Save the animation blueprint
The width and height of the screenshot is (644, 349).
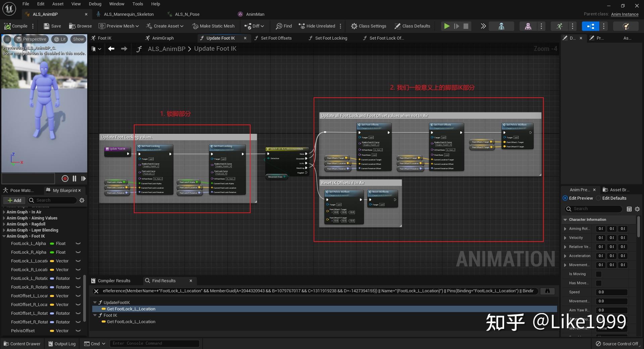coord(52,26)
